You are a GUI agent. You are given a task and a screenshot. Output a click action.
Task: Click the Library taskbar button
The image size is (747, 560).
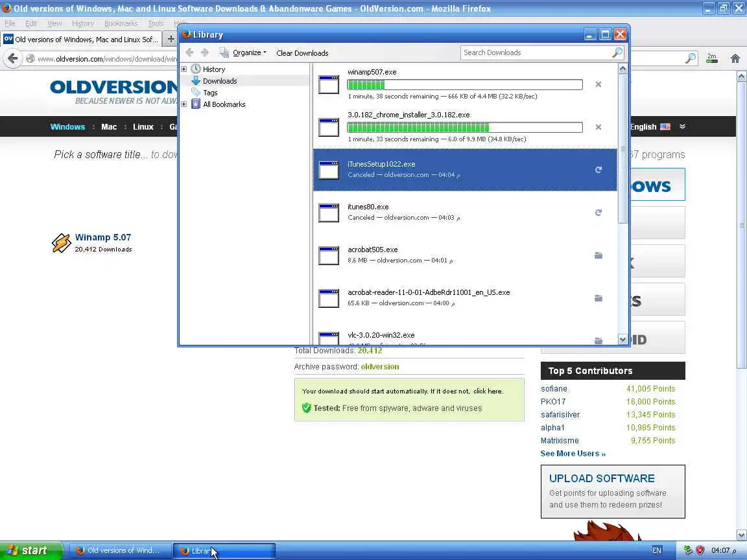pos(224,550)
